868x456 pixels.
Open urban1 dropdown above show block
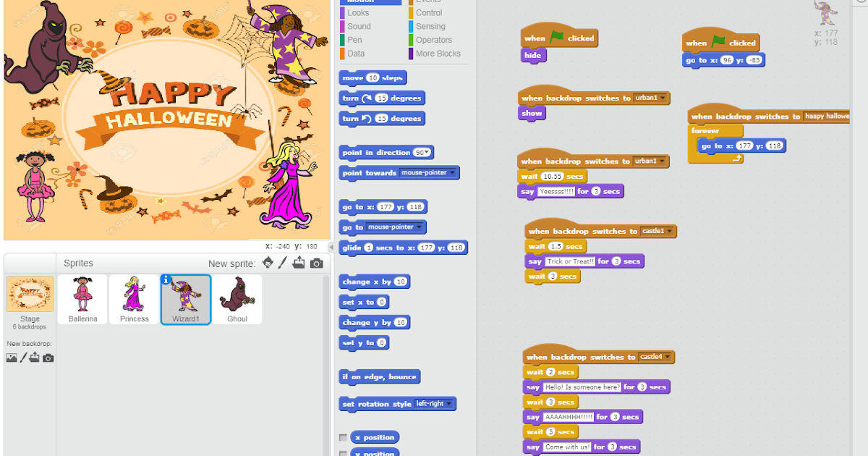[x=650, y=98]
